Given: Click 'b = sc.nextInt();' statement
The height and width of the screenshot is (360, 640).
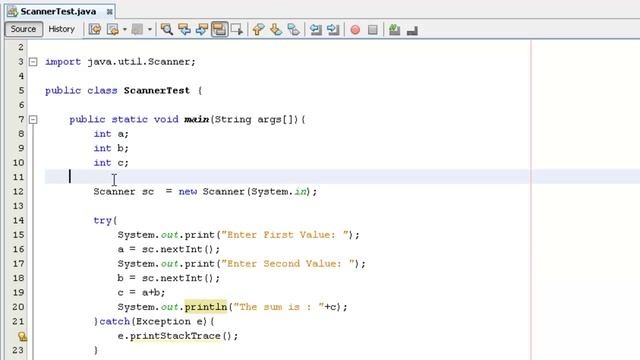Looking at the screenshot, I should pos(169,278).
